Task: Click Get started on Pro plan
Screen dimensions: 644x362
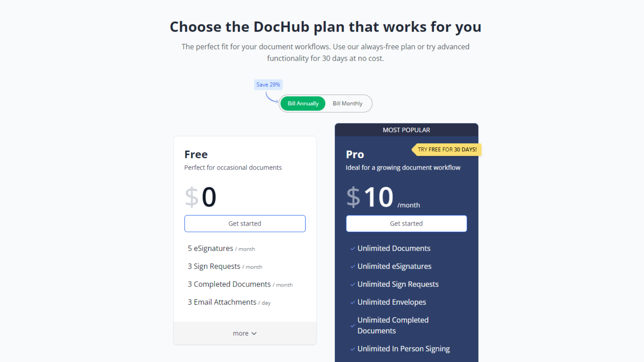Action: (406, 224)
